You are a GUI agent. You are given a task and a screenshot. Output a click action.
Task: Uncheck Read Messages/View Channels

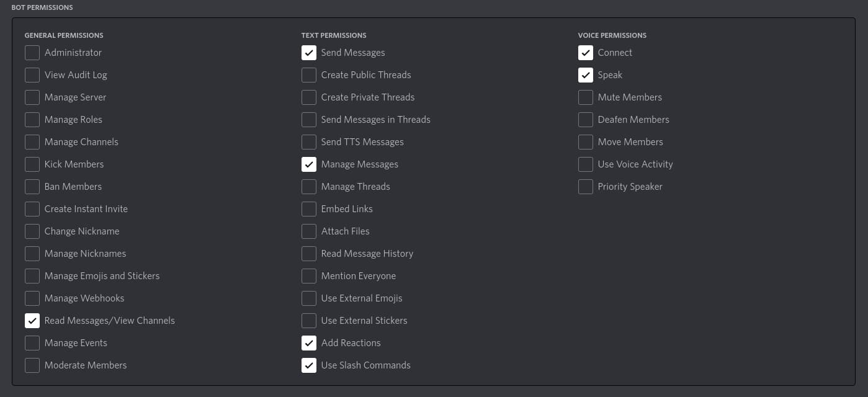pos(32,321)
